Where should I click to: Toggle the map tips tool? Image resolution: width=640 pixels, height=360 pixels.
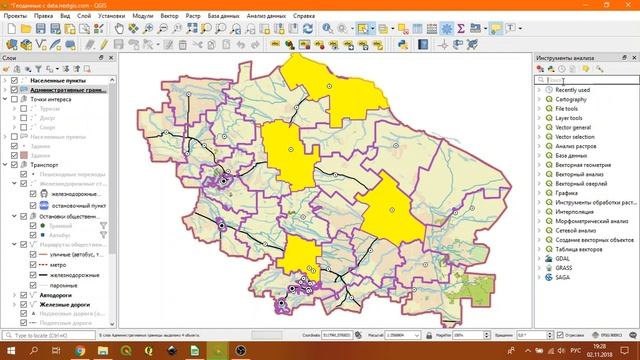tap(496, 29)
